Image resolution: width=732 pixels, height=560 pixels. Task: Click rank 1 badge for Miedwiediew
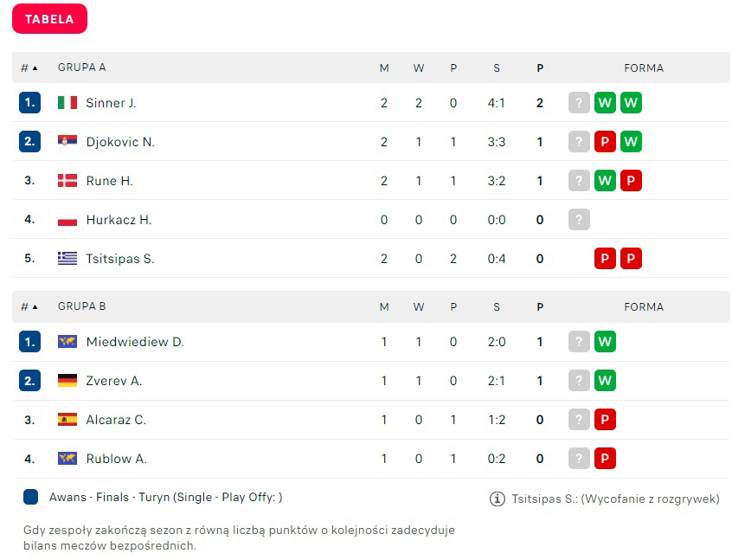29,342
